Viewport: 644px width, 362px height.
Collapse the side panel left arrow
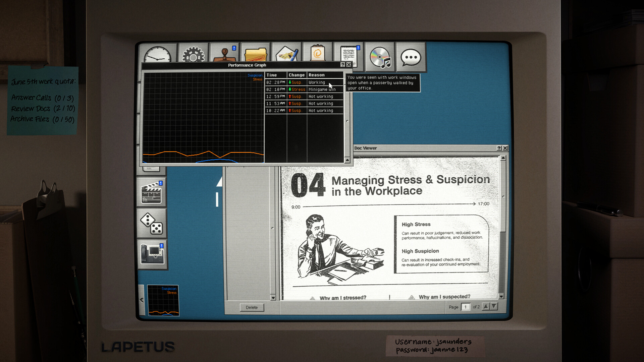tap(142, 300)
